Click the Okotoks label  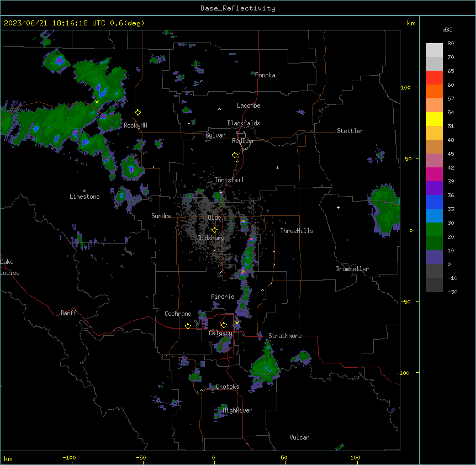coord(228,387)
